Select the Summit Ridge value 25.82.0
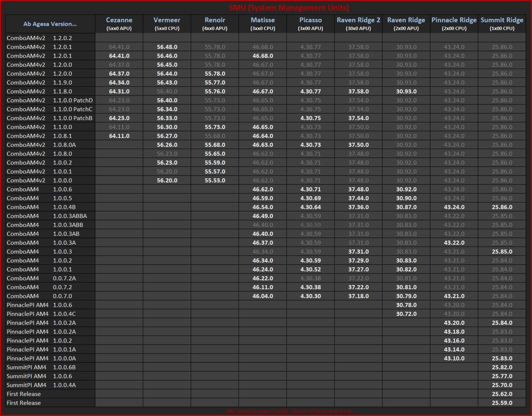Screen dimensions: 532x416 pos(502,367)
